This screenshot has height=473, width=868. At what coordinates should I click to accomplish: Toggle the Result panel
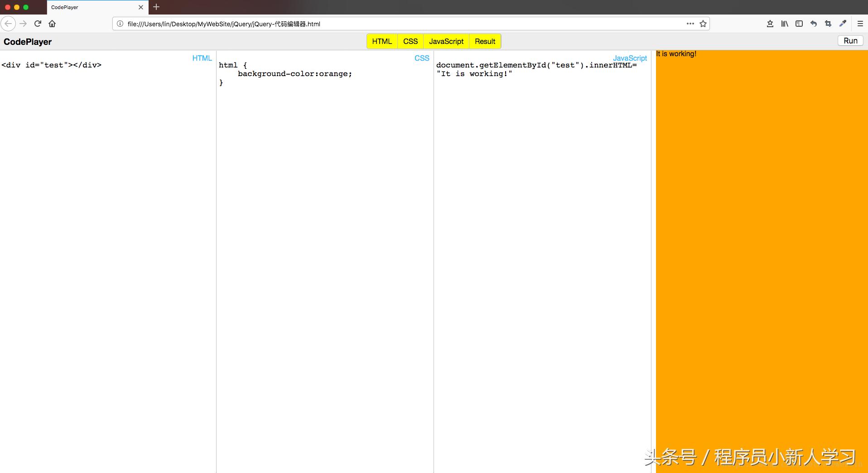485,41
